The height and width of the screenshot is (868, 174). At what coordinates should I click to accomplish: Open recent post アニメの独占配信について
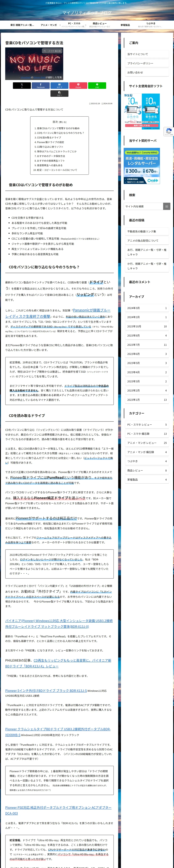click(147, 241)
